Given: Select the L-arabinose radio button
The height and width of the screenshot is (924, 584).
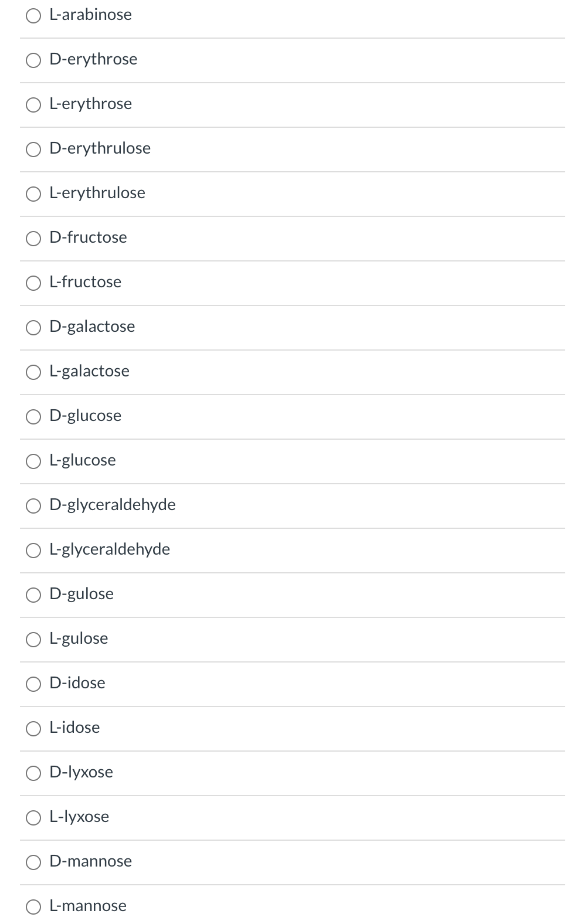Looking at the screenshot, I should click(x=33, y=15).
